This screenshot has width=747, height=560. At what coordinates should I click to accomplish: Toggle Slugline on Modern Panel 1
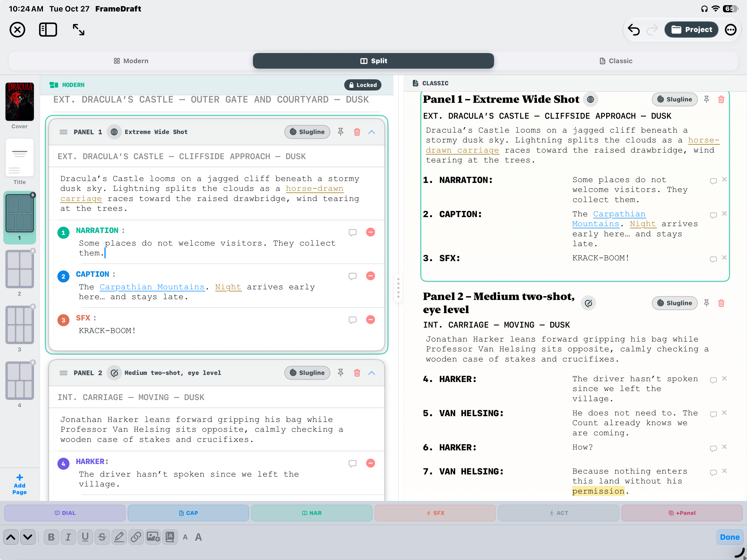coord(307,132)
